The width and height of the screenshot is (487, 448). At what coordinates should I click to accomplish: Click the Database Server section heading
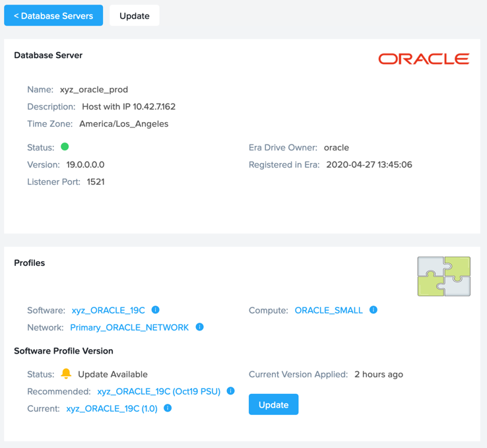[x=48, y=55]
